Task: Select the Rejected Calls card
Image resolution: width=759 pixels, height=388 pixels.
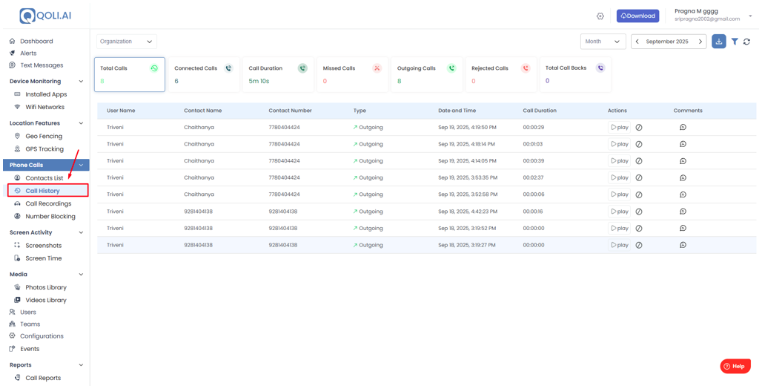Action: pos(501,75)
